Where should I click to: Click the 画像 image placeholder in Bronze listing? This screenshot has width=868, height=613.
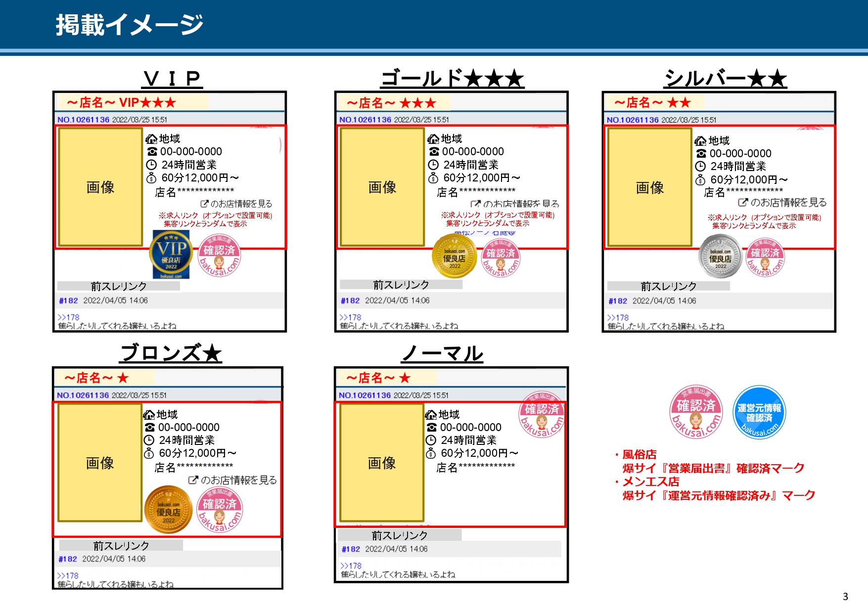click(100, 462)
